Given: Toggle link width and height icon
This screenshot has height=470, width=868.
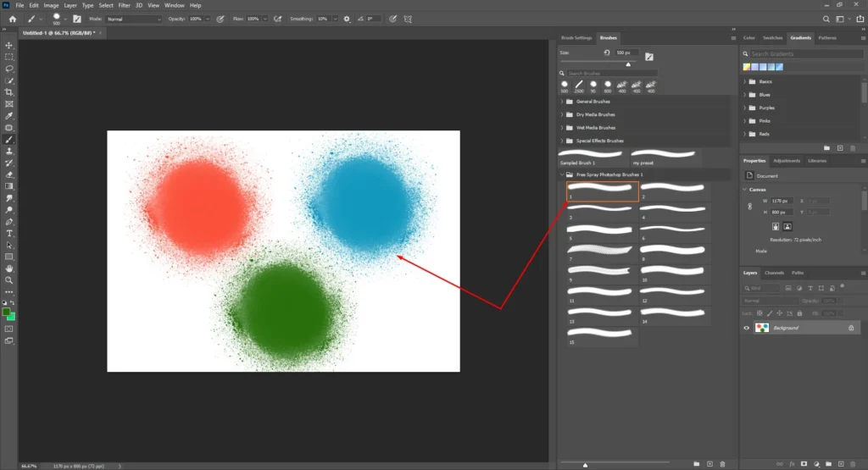Looking at the screenshot, I should tap(750, 207).
